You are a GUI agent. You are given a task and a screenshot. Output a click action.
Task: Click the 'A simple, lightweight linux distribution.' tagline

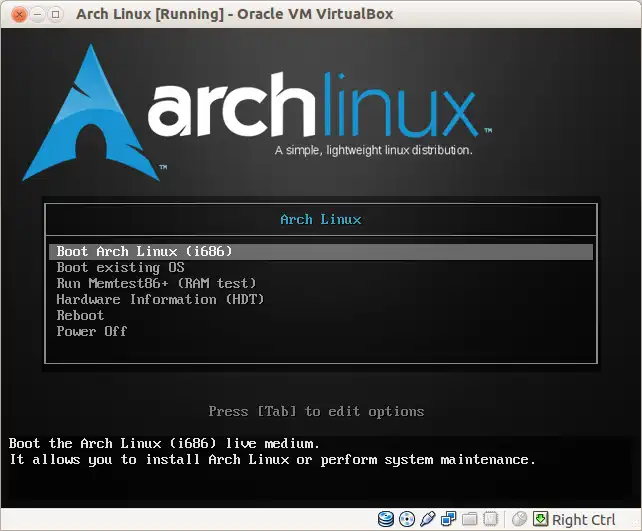(x=374, y=150)
